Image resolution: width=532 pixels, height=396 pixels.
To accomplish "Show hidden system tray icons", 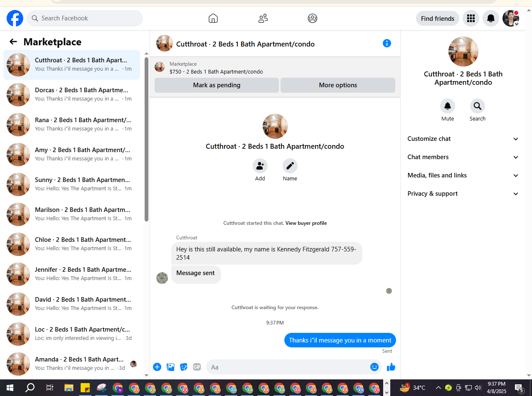I will 438,388.
